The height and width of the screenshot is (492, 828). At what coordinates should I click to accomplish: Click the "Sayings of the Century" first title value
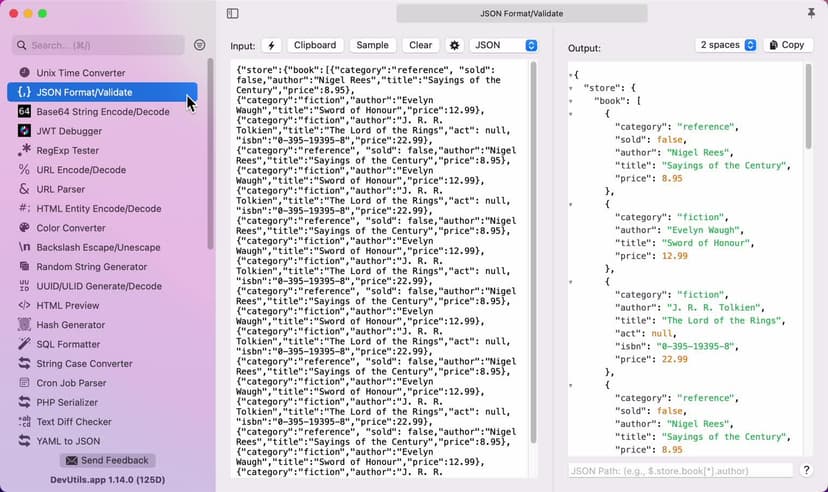[x=723, y=166]
